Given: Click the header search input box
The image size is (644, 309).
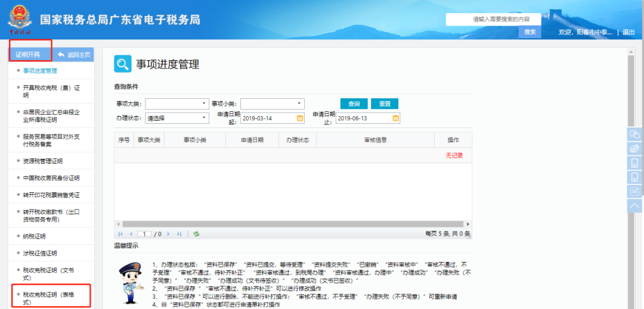Looking at the screenshot, I should click(x=493, y=19).
